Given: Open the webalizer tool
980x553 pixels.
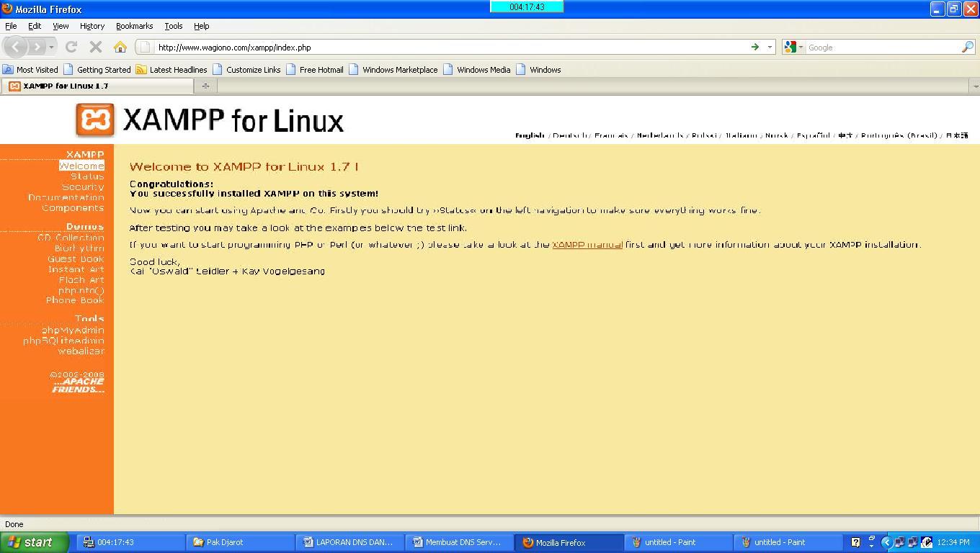Looking at the screenshot, I should (x=81, y=351).
